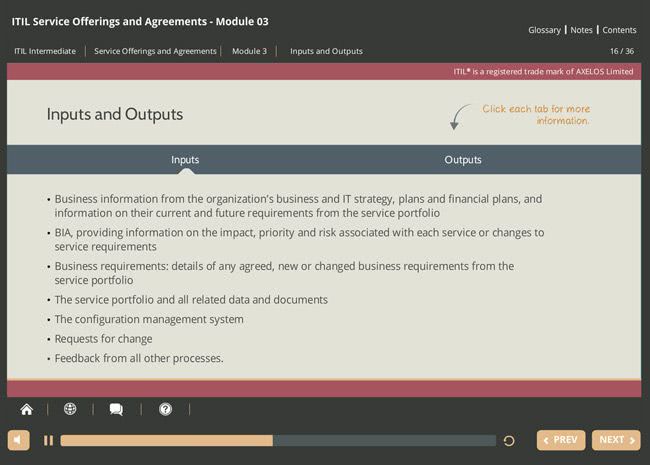The width and height of the screenshot is (650, 465).
Task: Switch to the Outputs tab
Action: coord(463,160)
